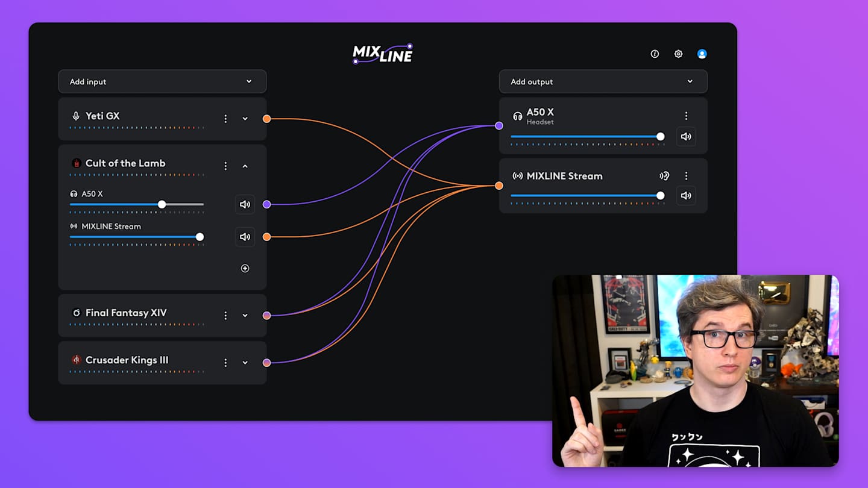Image resolution: width=868 pixels, height=488 pixels.
Task: Click the MIXLINE Stream broadcast icon
Action: (x=517, y=176)
